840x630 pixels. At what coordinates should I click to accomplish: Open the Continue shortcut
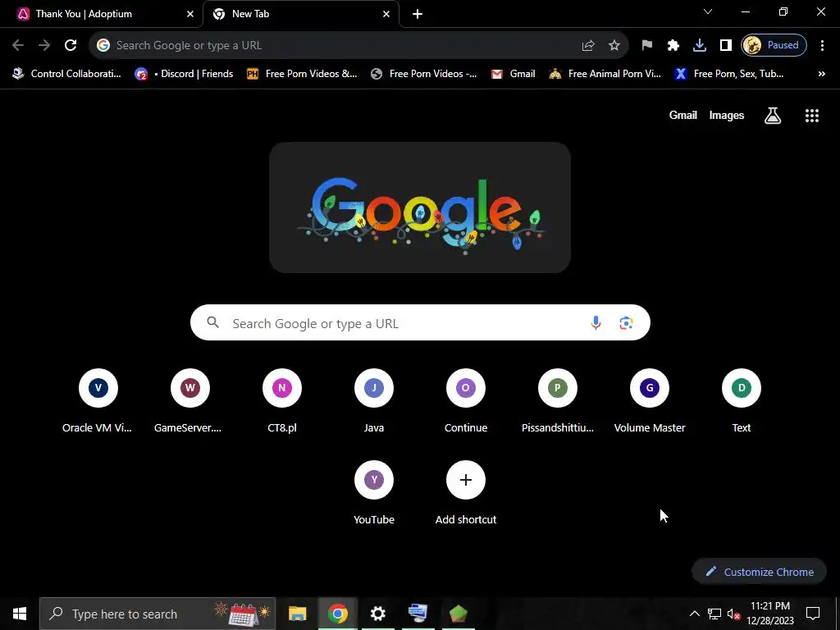[x=466, y=399]
